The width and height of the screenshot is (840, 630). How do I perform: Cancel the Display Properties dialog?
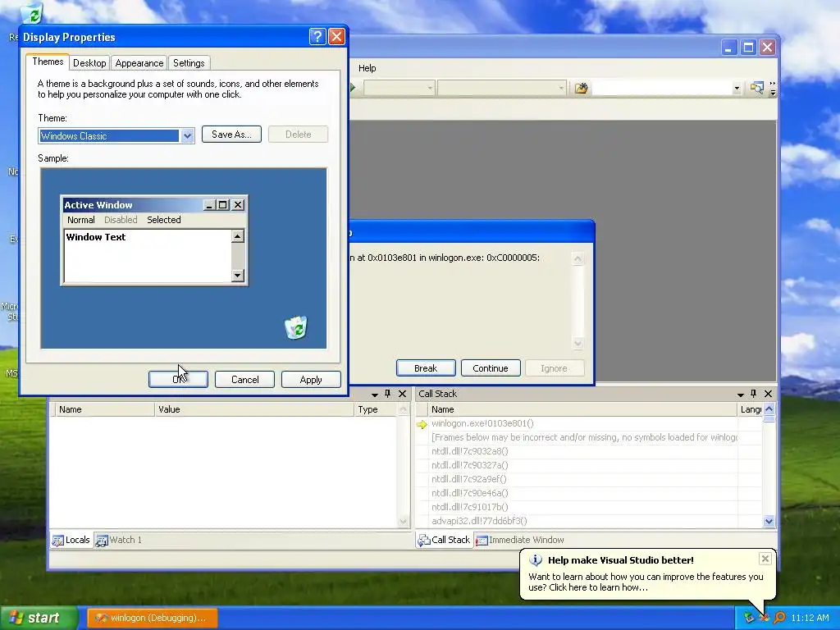point(244,379)
